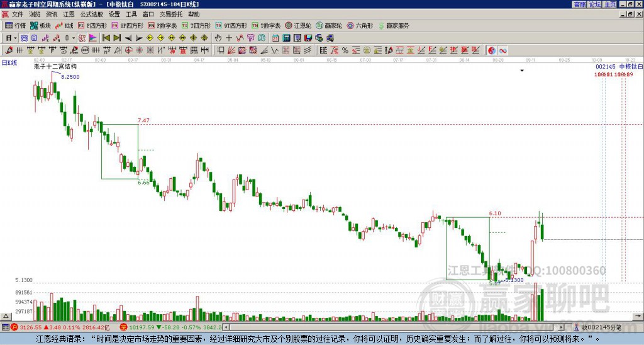Select the 六角形 hexagon tool
Image resolution: width=644 pixels, height=345 pixels.
(x=360, y=26)
